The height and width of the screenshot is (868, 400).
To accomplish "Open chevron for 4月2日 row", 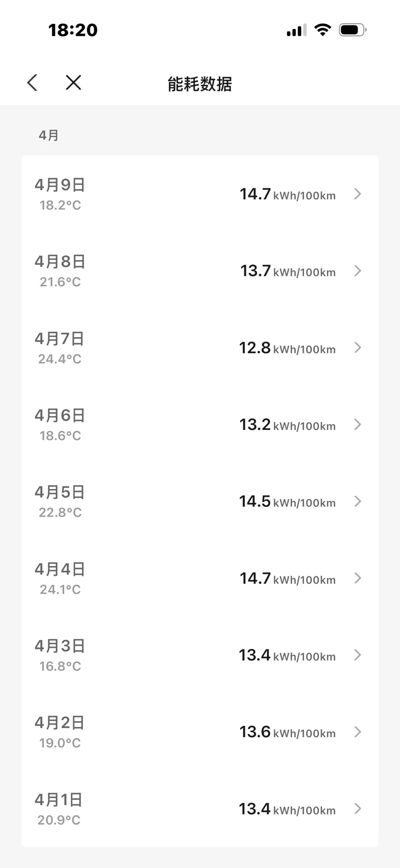I will click(358, 733).
